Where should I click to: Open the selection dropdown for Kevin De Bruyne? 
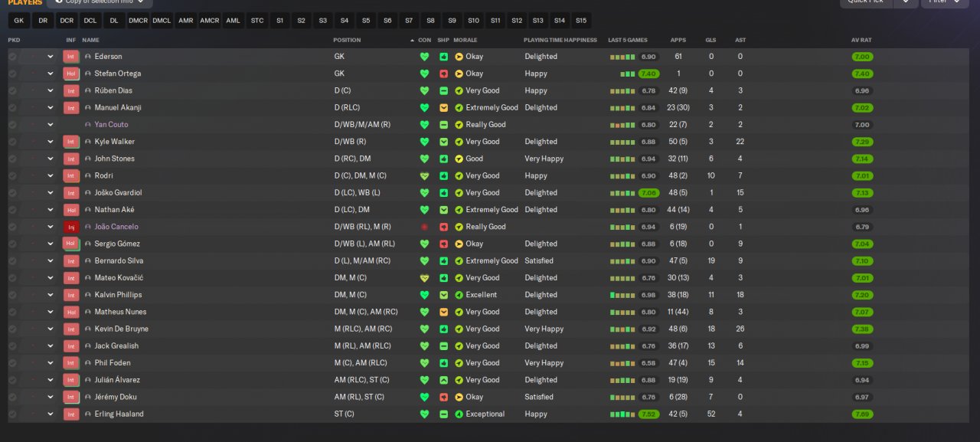coord(51,329)
